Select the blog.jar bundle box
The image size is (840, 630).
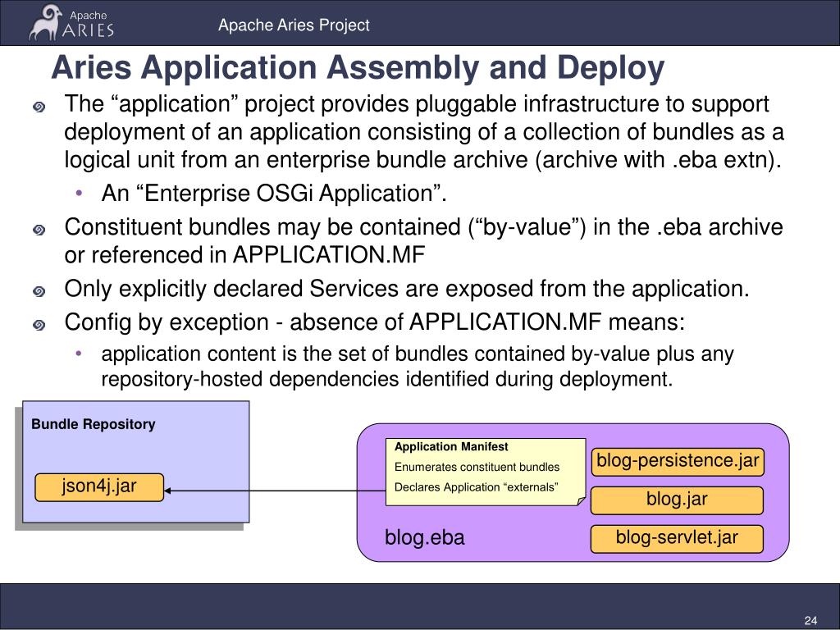point(677,500)
